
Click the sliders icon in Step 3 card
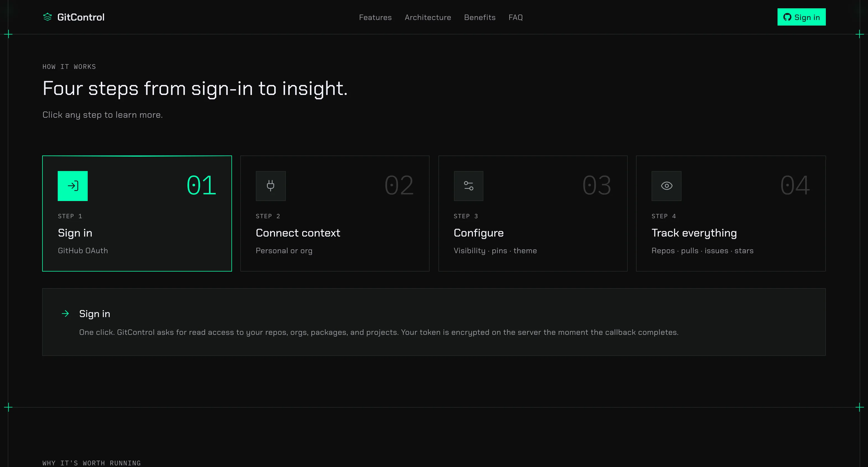468,186
